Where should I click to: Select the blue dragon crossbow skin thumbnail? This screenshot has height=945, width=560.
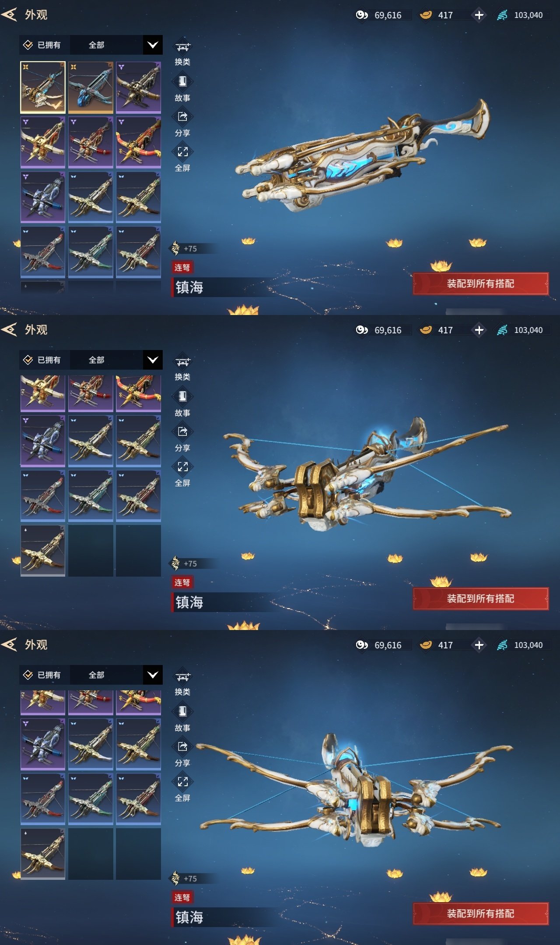coord(91,87)
